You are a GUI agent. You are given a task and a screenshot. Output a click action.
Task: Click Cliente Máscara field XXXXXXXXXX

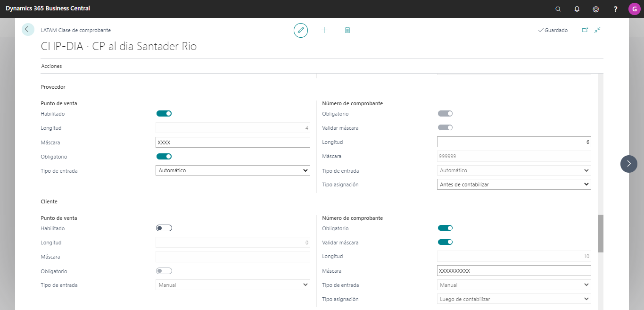coord(514,271)
